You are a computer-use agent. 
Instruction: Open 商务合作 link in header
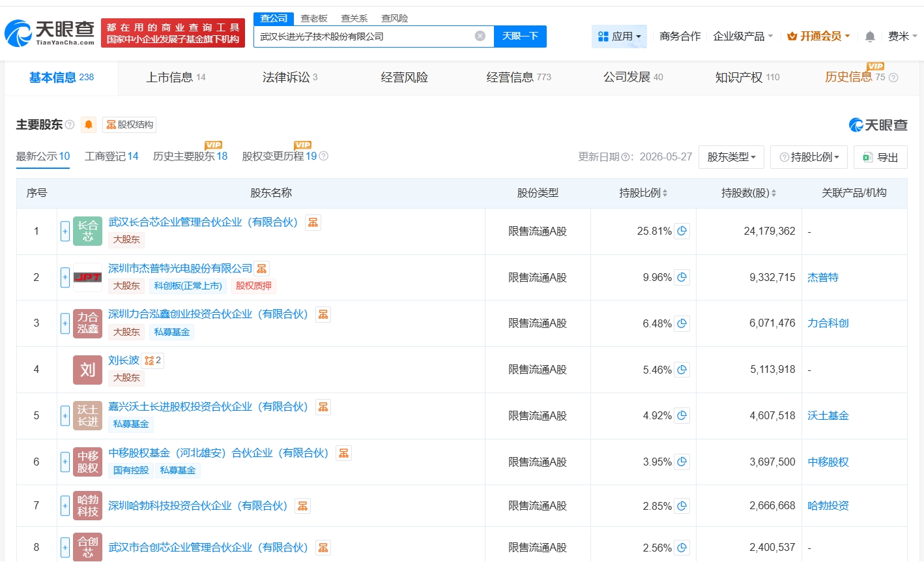tap(680, 37)
